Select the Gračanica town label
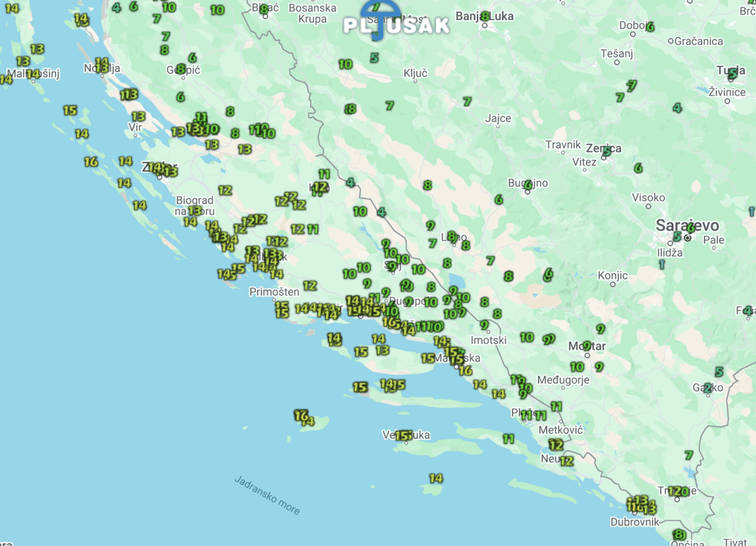Screen dimensions: 756x546 (x=699, y=42)
